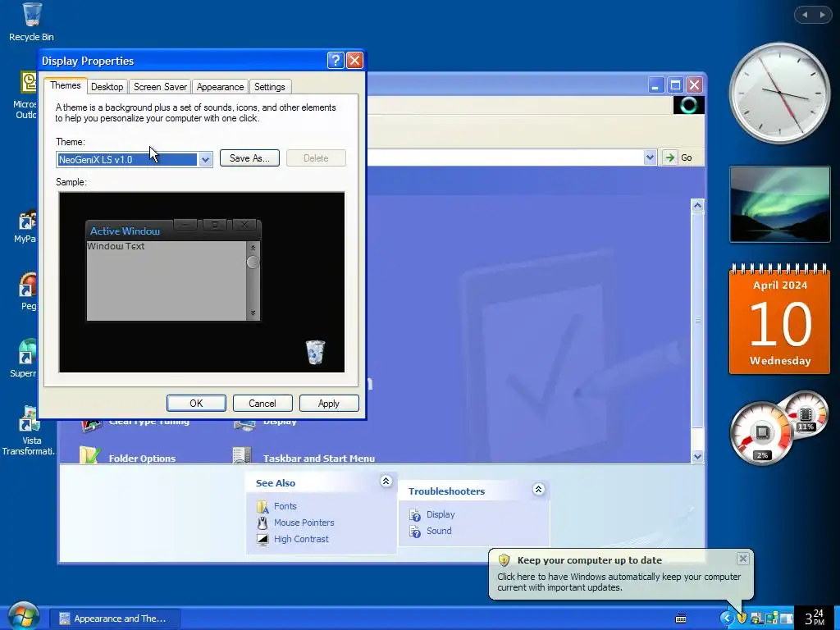Image resolution: width=840 pixels, height=630 pixels.
Task: Open the Folder Options link
Action: coord(142,459)
